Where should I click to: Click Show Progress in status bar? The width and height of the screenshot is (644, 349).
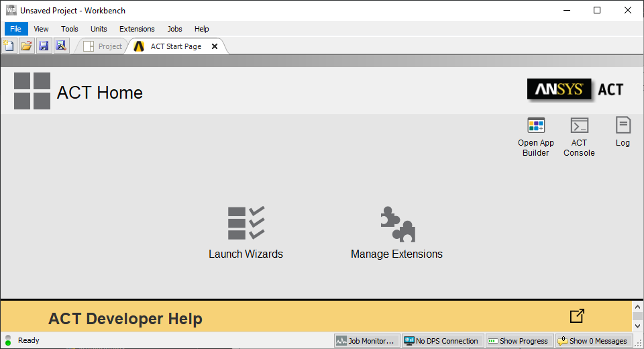519,341
